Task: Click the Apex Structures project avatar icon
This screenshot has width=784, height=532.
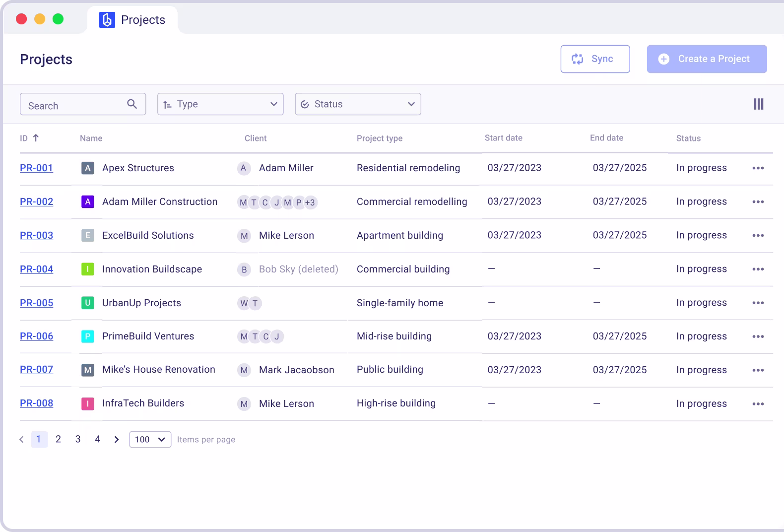Action: pos(88,168)
